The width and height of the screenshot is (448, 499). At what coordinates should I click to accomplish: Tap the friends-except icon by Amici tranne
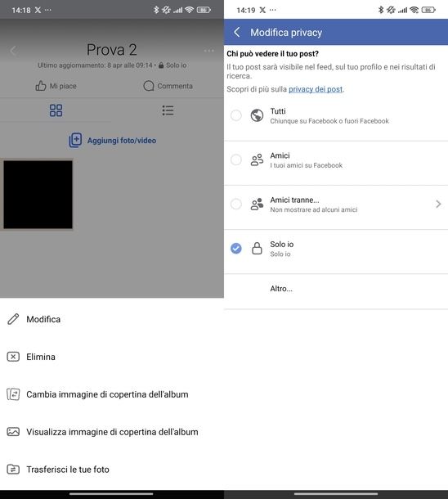click(x=257, y=204)
